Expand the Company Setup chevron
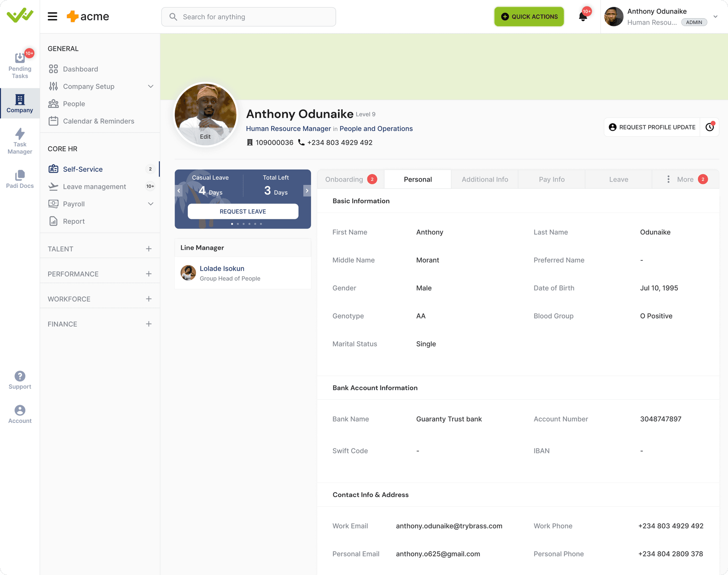This screenshot has height=575, width=728. pyautogui.click(x=151, y=86)
